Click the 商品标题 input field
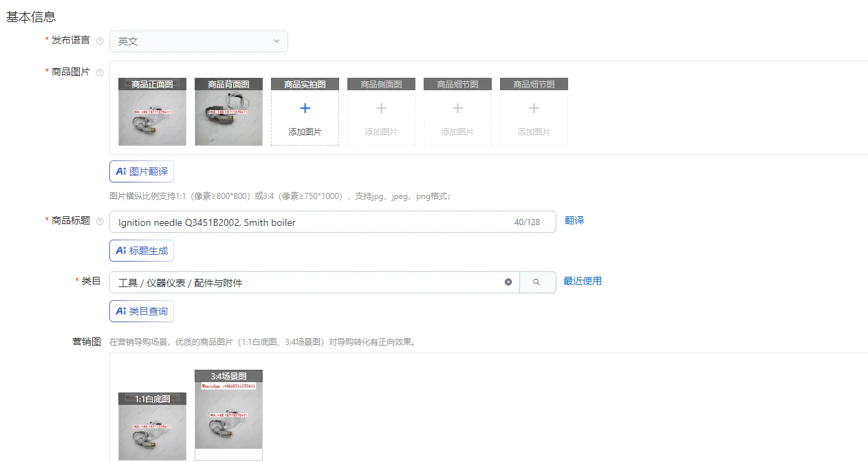 333,222
